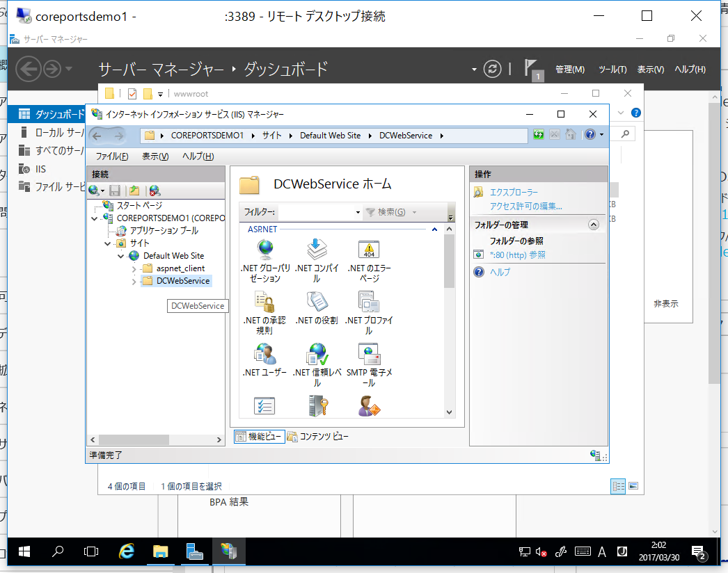
Task: Click the connections tree horizontal scrollbar right arrow
Action: [219, 440]
